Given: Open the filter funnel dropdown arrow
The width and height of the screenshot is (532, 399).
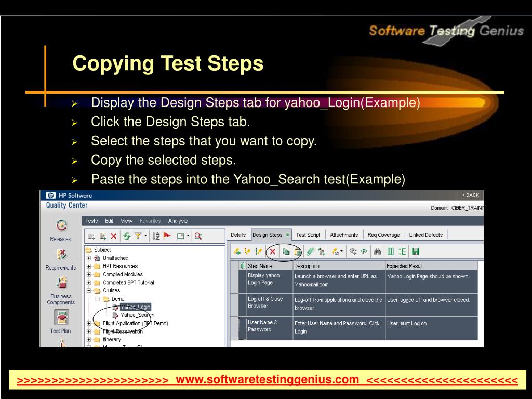Looking at the screenshot, I should [145, 236].
